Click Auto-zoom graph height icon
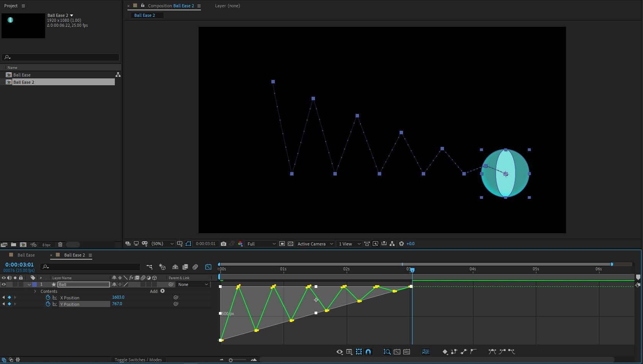 [387, 352]
